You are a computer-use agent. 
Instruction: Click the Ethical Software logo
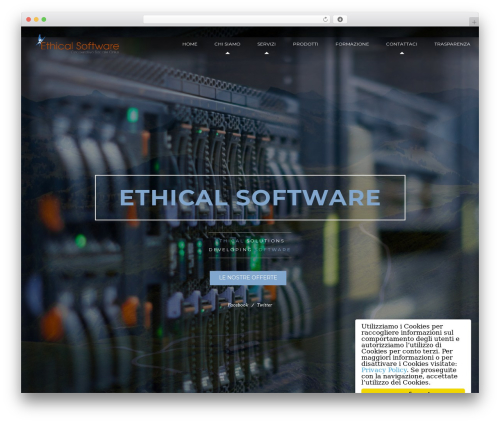tap(78, 44)
